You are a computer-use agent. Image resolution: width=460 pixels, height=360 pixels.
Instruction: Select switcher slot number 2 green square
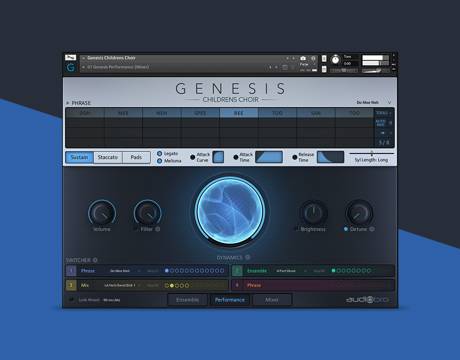pos(237,271)
